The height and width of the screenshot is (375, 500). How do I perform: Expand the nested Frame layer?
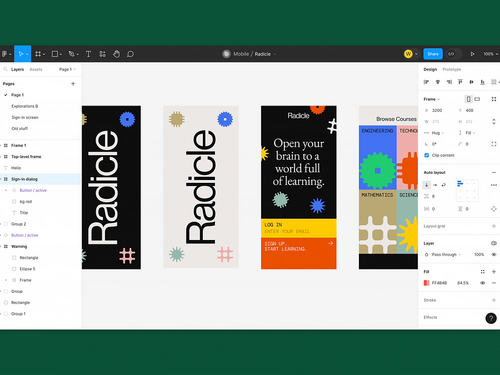(6, 280)
